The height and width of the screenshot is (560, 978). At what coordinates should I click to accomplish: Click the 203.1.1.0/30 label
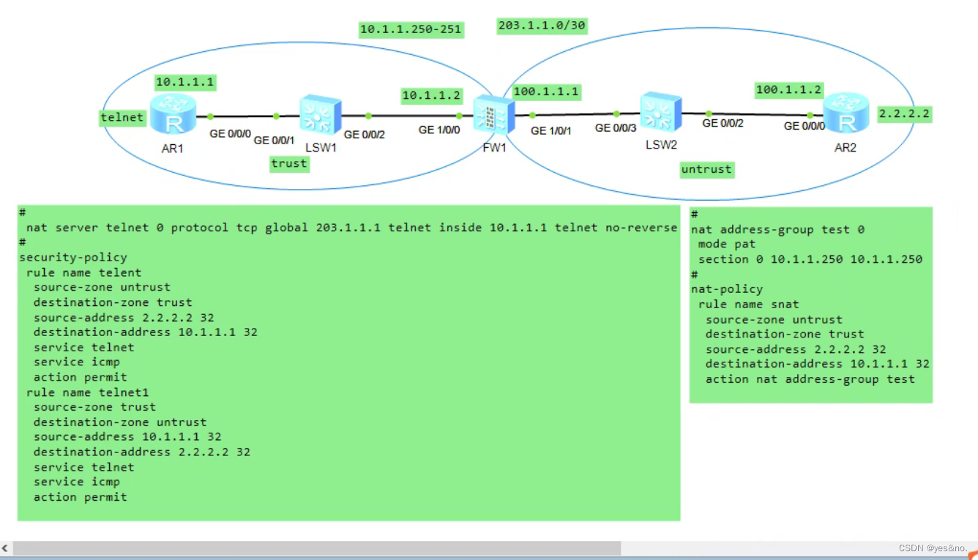click(542, 26)
